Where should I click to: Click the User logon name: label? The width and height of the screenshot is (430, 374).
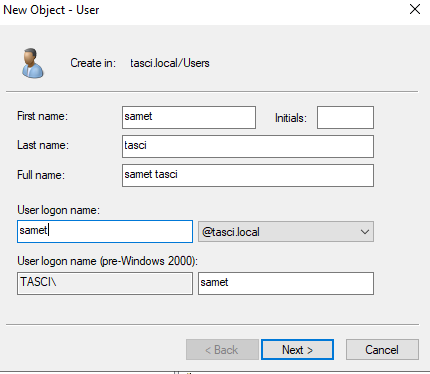pyautogui.click(x=58, y=210)
